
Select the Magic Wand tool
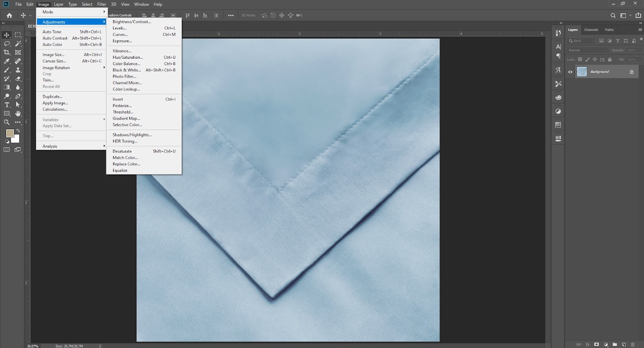[18, 43]
